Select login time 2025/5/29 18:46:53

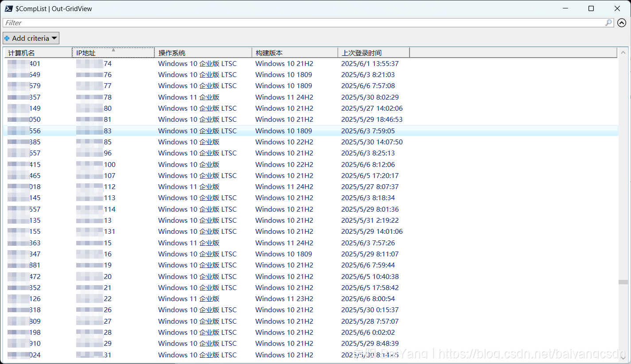point(372,119)
